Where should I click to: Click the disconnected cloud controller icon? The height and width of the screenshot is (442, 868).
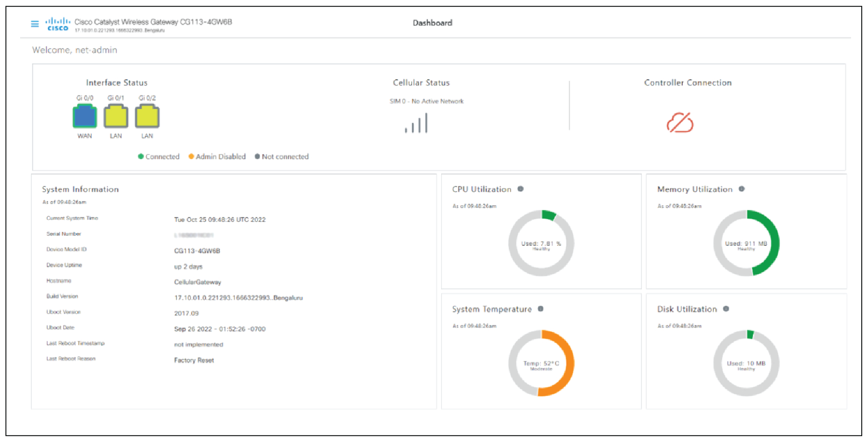click(x=680, y=123)
